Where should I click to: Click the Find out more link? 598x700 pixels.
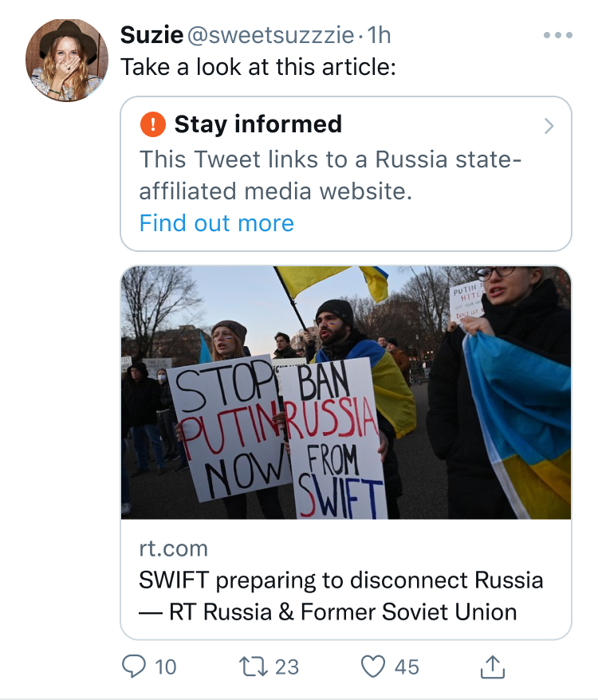[216, 223]
